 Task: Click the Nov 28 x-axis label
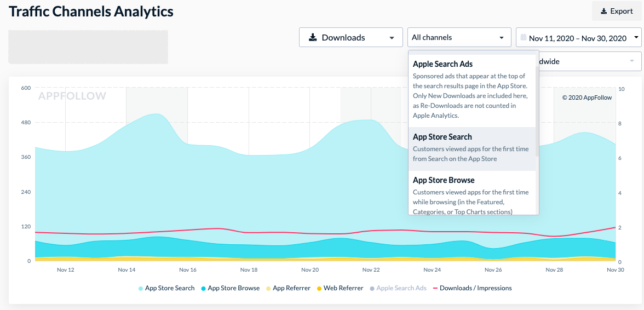[x=554, y=270]
